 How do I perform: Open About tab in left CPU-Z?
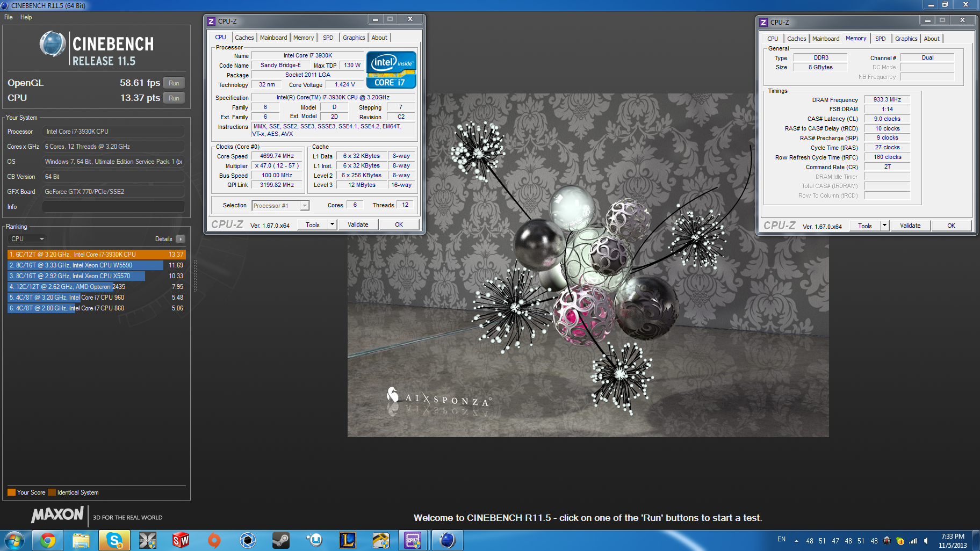pyautogui.click(x=379, y=38)
